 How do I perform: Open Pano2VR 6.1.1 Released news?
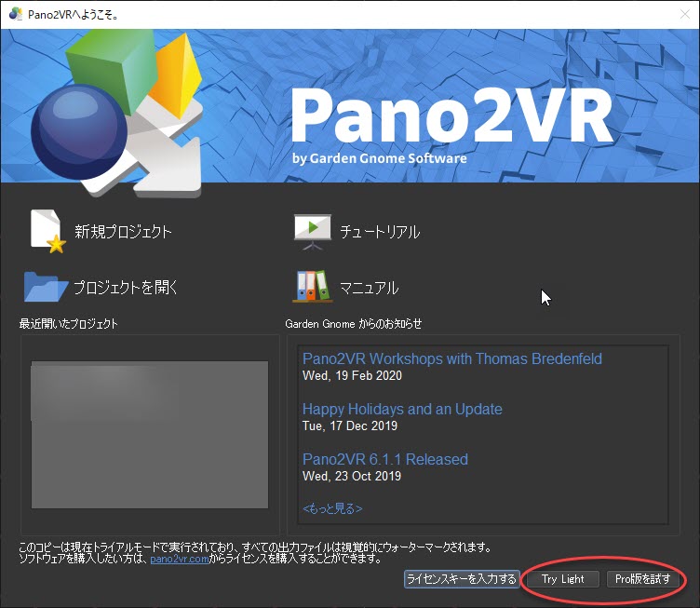385,459
